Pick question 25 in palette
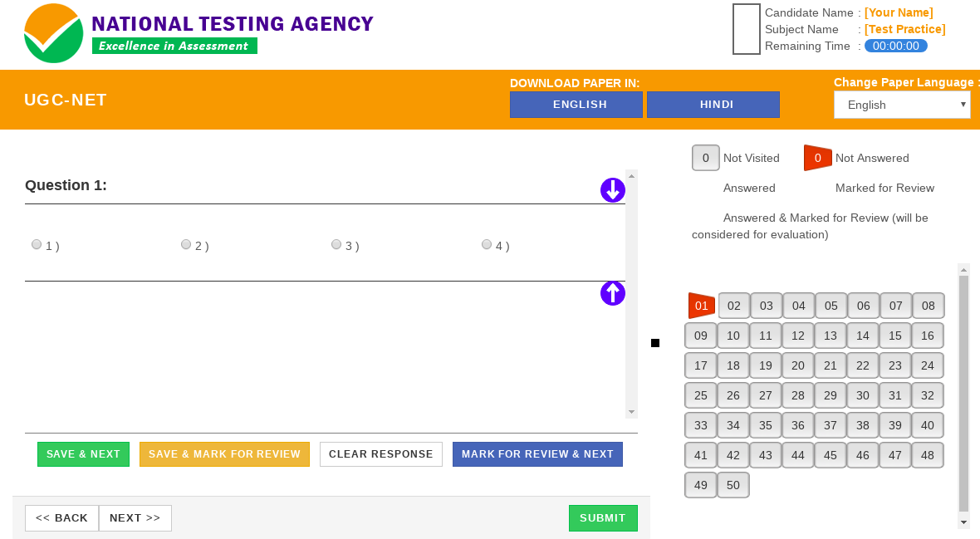Image resolution: width=980 pixels, height=539 pixels. pos(701,395)
